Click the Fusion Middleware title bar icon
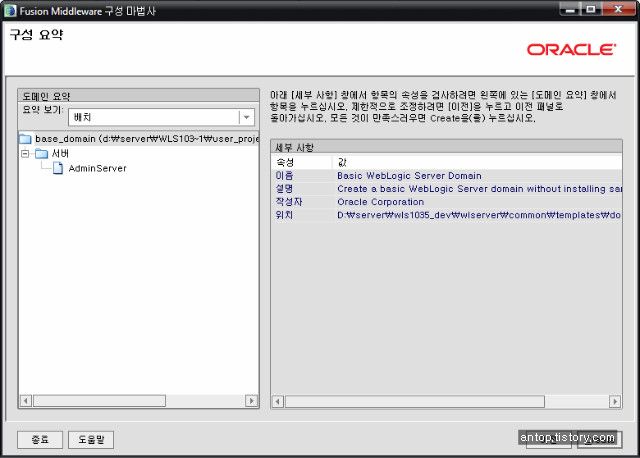Image resolution: width=640 pixels, height=458 pixels. (10, 11)
